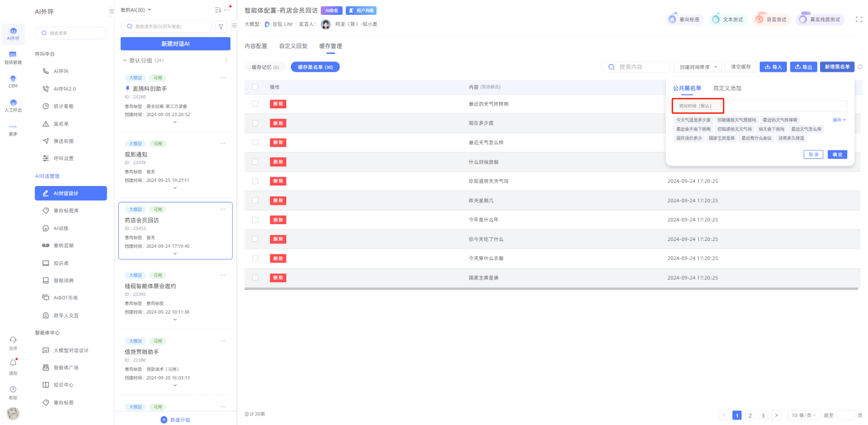
Task: Collapse the 默认分组 (24) group
Action: tap(125, 60)
